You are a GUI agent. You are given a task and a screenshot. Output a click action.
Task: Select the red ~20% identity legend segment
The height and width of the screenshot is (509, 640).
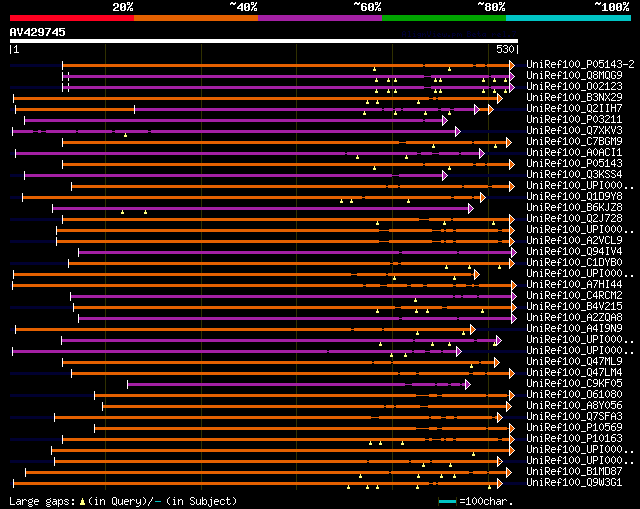(x=72, y=18)
